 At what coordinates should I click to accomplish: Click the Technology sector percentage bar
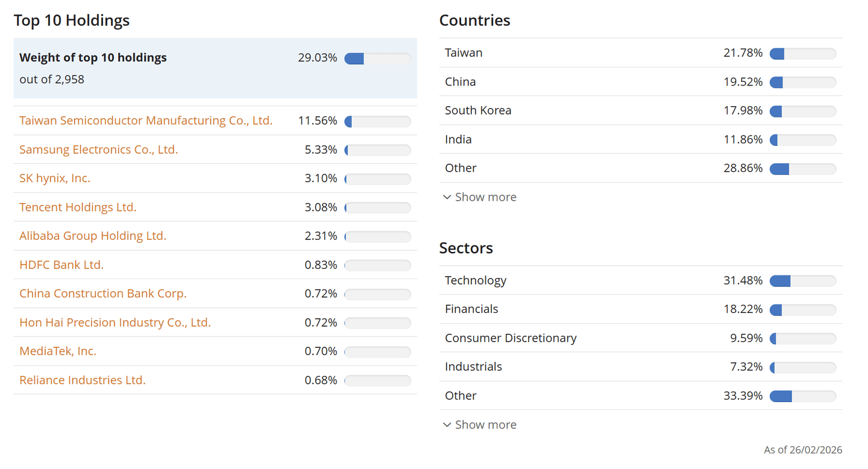point(803,281)
